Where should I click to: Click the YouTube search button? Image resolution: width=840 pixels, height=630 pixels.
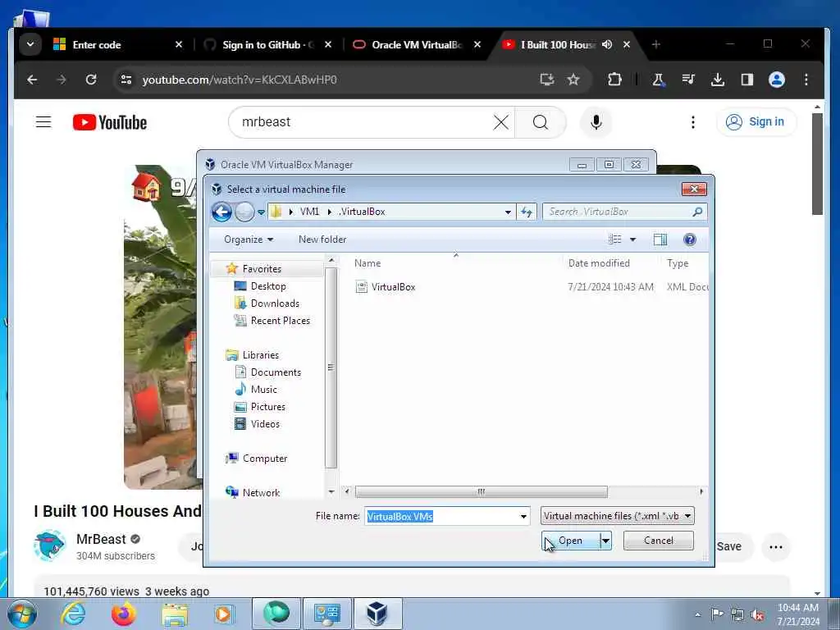[541, 122]
